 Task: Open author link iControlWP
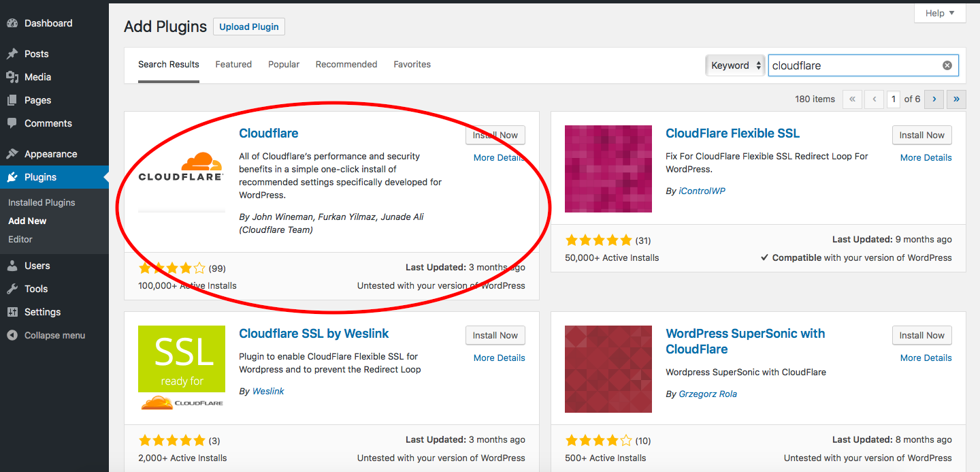[x=702, y=191]
